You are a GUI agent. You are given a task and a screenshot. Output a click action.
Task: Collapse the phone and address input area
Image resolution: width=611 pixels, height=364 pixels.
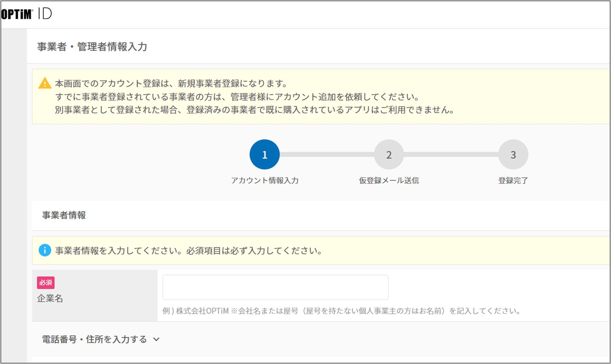pos(93,339)
